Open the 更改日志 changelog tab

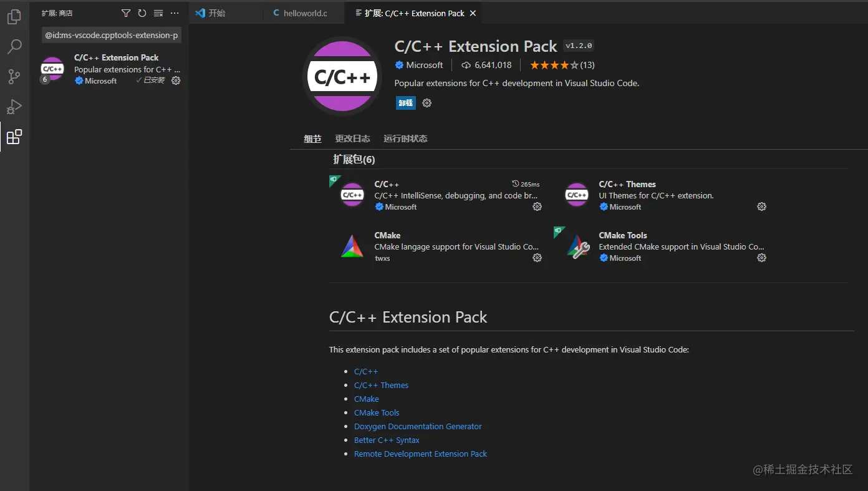click(x=352, y=139)
